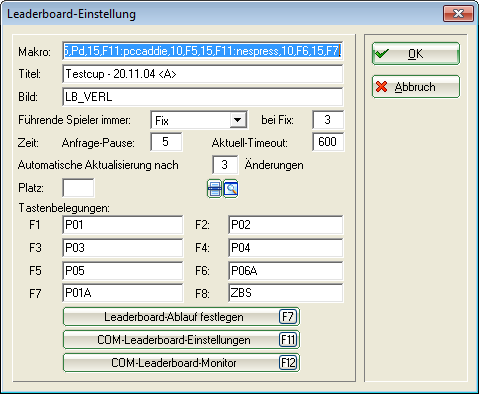Open Leaderboard-Ablauf festlegen
The width and height of the screenshot is (479, 394).
181,317
